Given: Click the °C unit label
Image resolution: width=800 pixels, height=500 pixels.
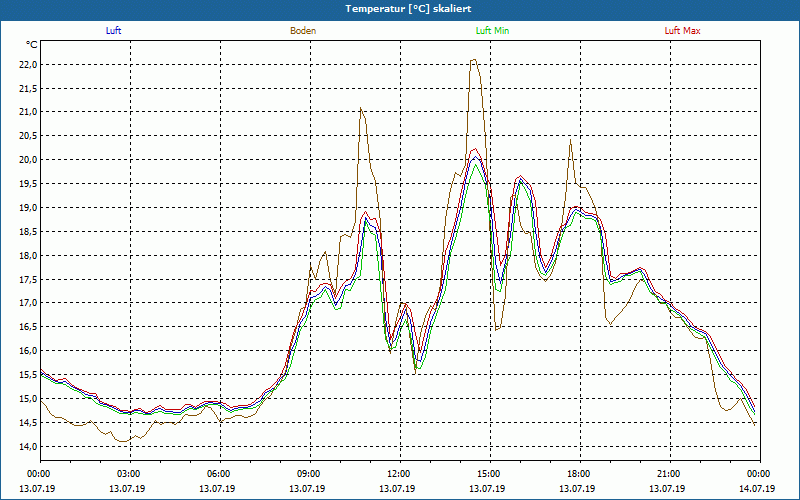Looking at the screenshot, I should pyautogui.click(x=32, y=45).
